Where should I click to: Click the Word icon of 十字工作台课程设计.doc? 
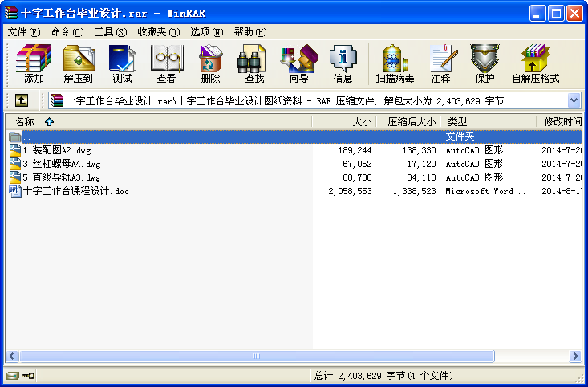click(15, 191)
